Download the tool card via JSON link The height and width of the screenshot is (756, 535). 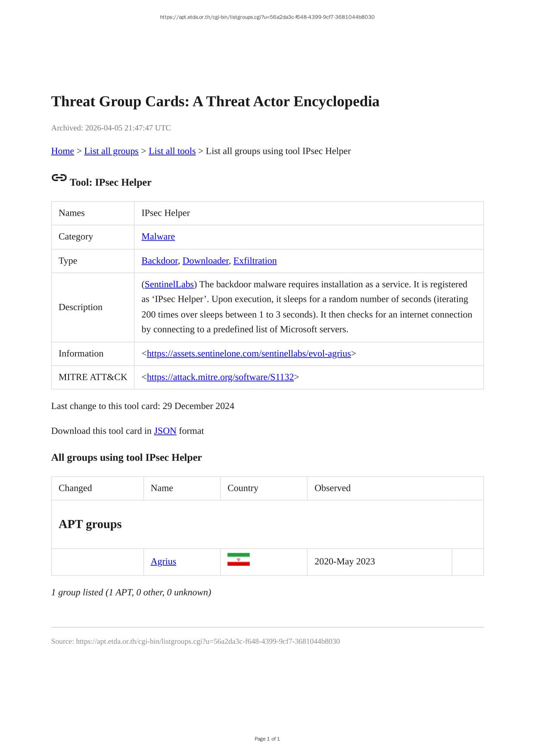tap(165, 431)
